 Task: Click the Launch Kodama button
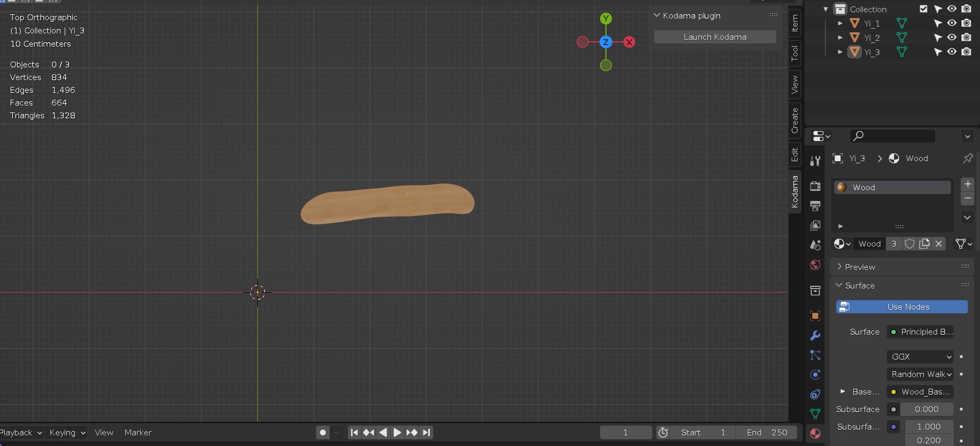click(x=715, y=37)
